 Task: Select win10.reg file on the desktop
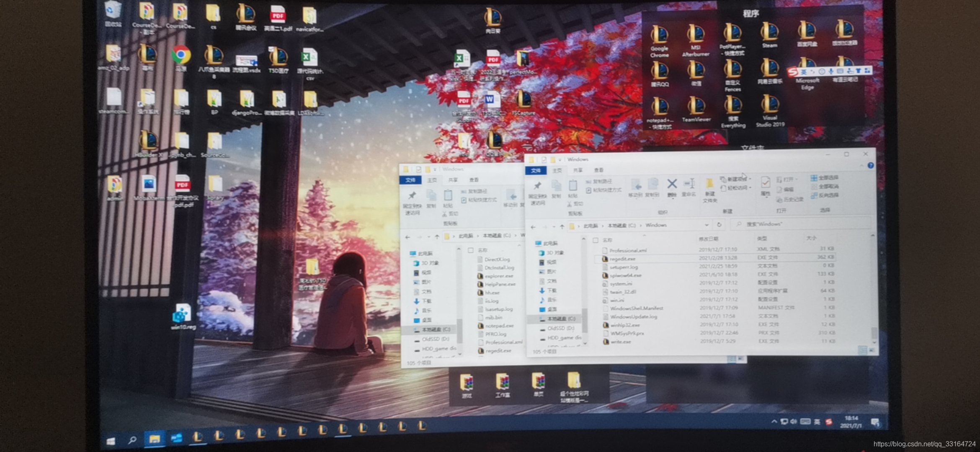(x=183, y=317)
